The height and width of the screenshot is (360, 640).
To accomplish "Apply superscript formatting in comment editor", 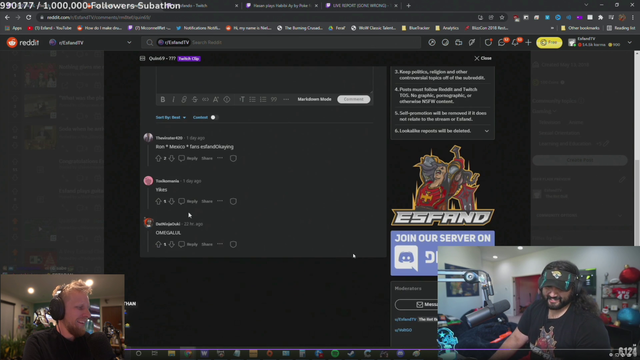I will [216, 99].
